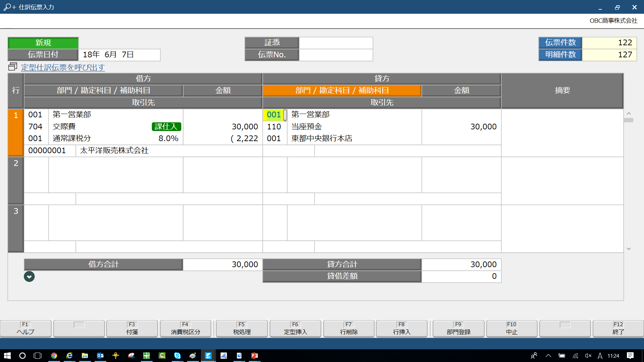Click the 伝票No. input field
The image size is (644, 362).
point(336,55)
